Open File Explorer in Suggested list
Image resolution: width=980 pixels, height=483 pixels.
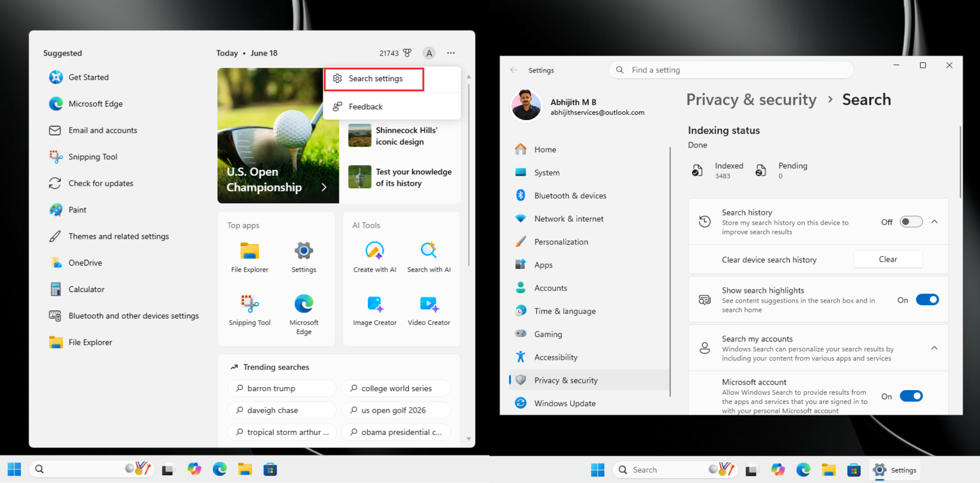pos(81,343)
